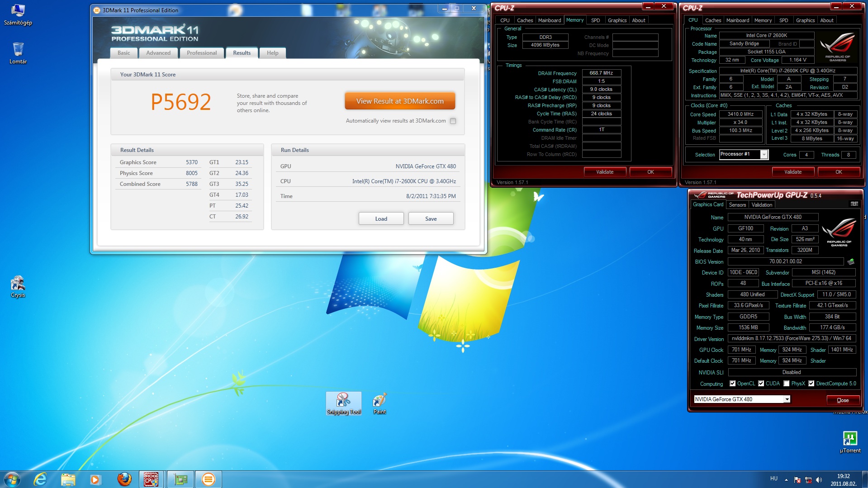Image resolution: width=868 pixels, height=488 pixels.
Task: Open the Számítógép desktop icon
Action: (18, 14)
